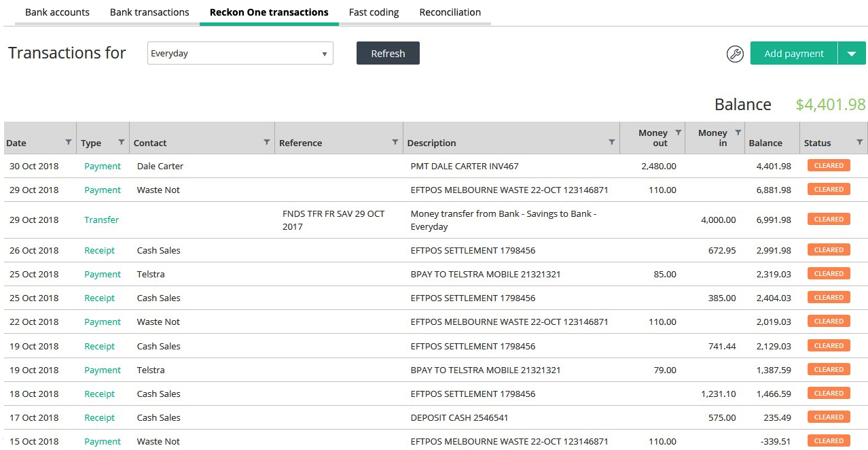
Task: Sort by the Date column header
Action: (16, 143)
